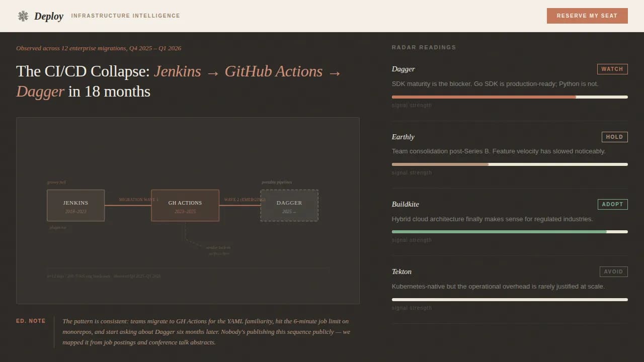The height and width of the screenshot is (362, 644).
Task: Click the JENKINS node in the diagram
Action: coord(75,205)
